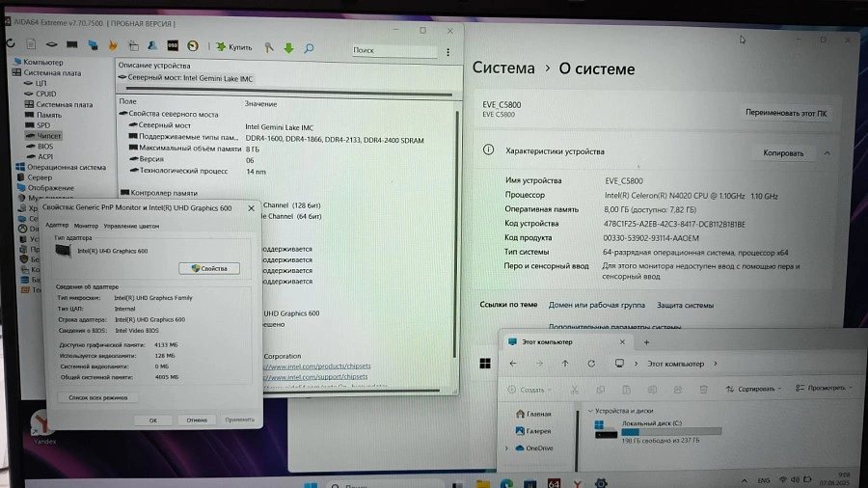Click the clock benchmark icon in AIDA64 toolbar
The width and height of the screenshot is (868, 488).
[x=193, y=46]
